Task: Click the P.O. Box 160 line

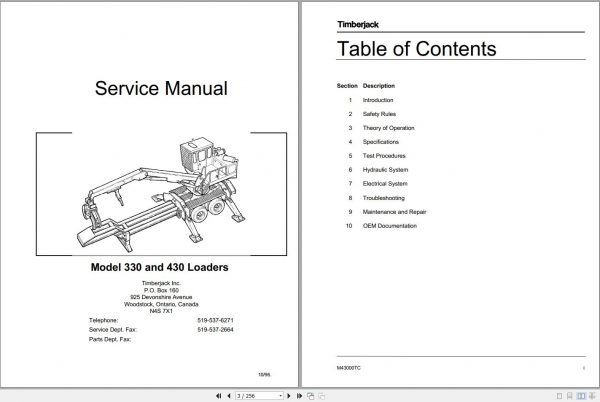Action: 161,290
